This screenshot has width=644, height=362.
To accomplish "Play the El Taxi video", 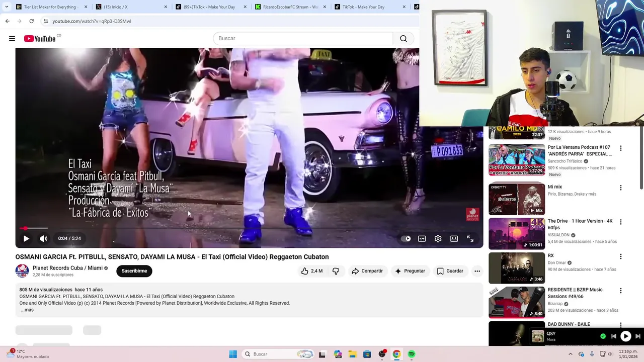I will point(26,239).
